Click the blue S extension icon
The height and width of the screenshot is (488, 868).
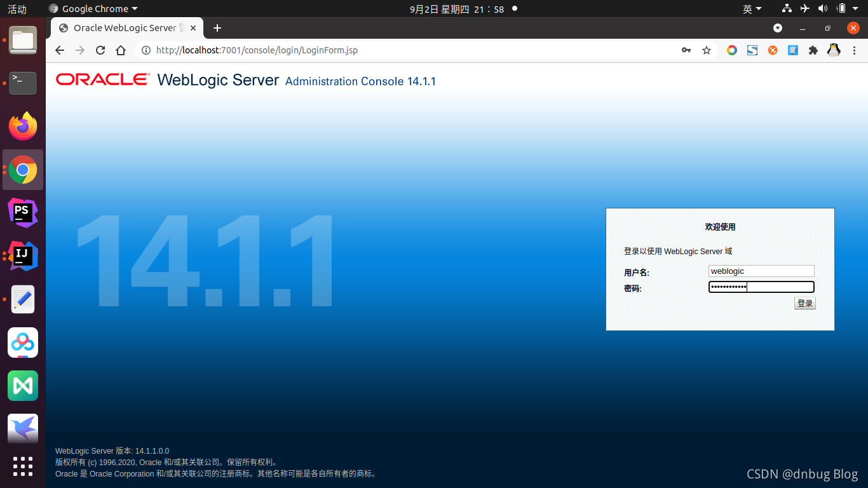coord(752,50)
